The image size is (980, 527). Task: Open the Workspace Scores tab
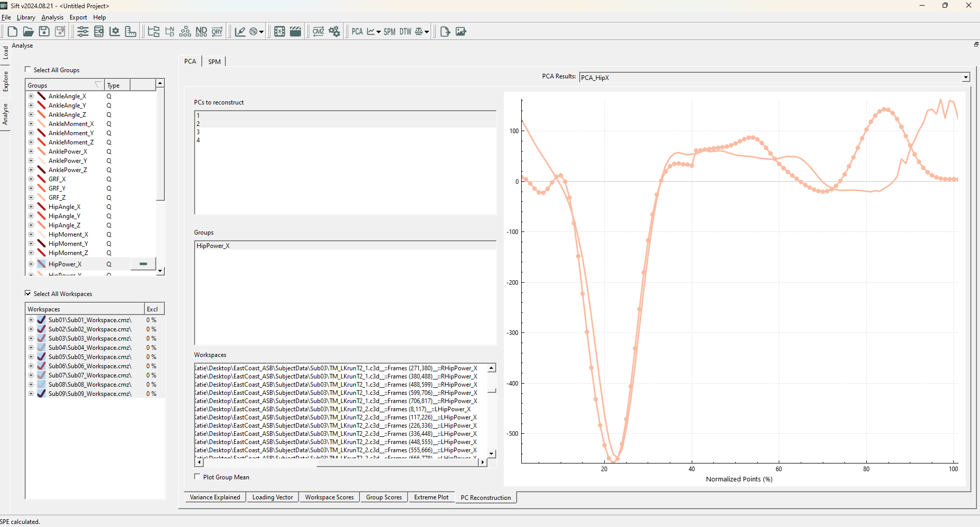coord(329,497)
